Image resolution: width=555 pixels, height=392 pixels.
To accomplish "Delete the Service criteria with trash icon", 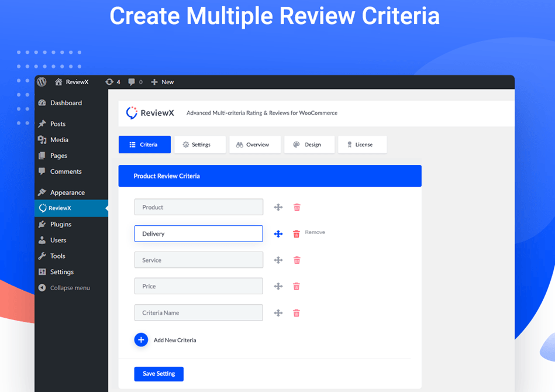I will click(x=297, y=260).
